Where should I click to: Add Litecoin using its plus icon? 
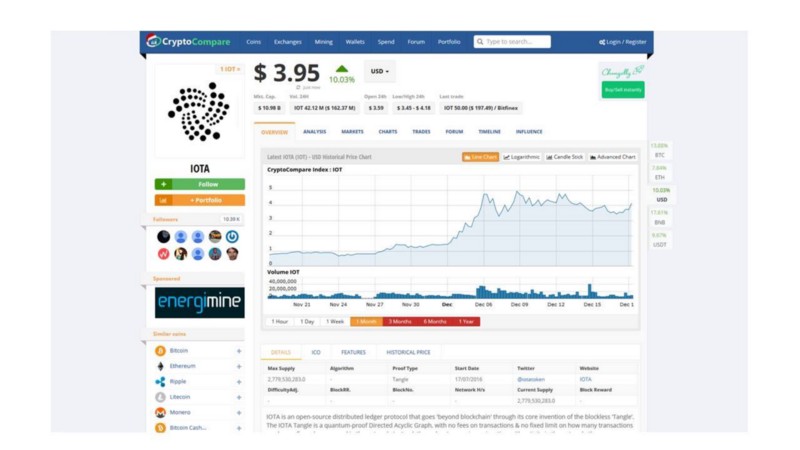click(239, 397)
